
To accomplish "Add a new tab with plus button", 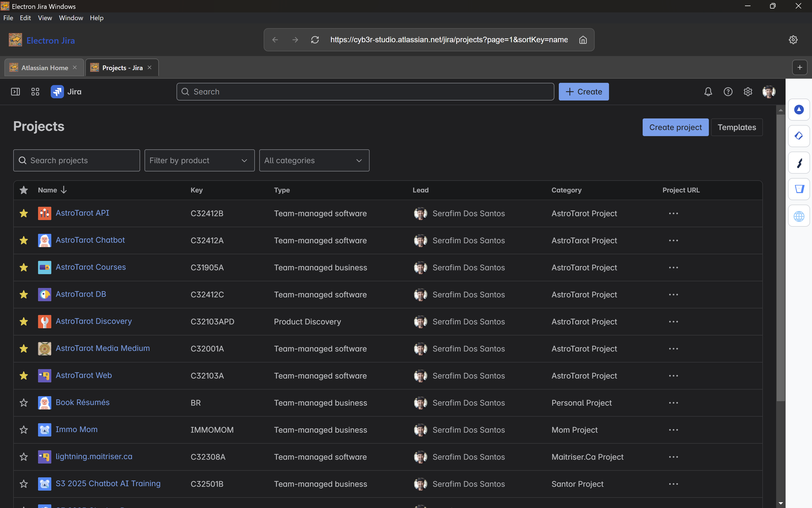I will [x=800, y=68].
